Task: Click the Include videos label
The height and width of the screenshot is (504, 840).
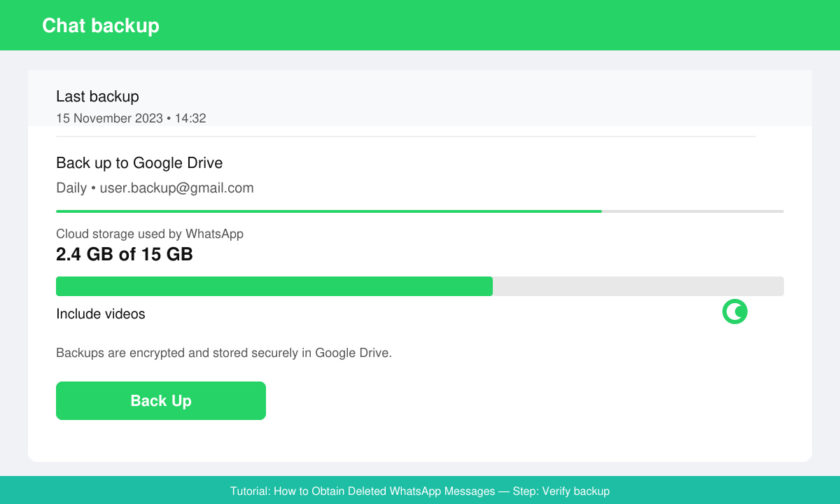Action: [101, 314]
